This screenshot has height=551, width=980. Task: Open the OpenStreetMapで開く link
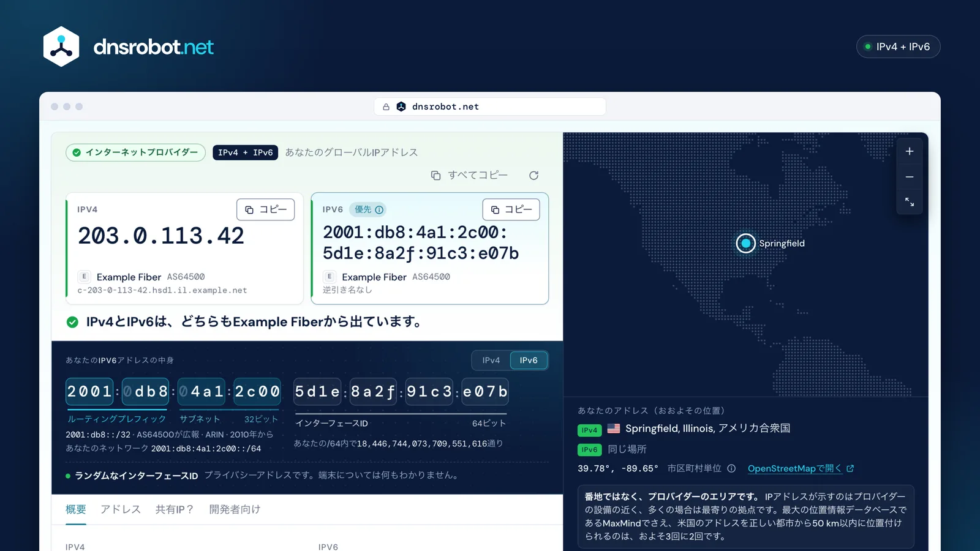pyautogui.click(x=794, y=468)
